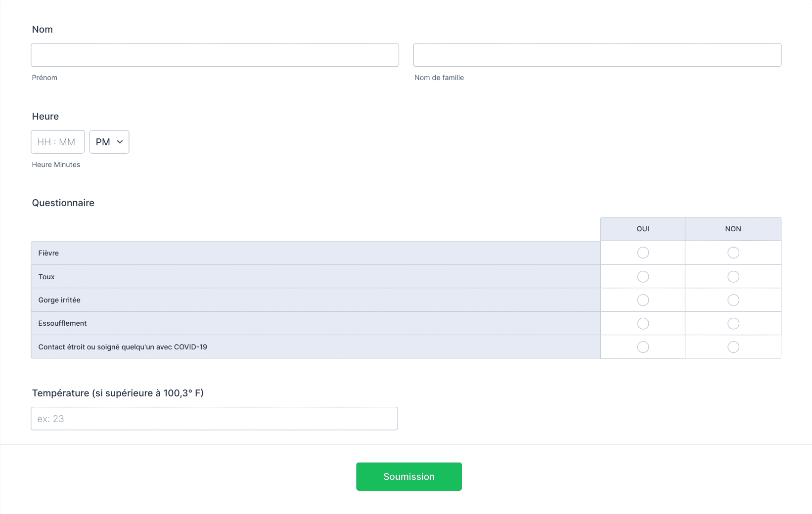
Task: Pick OUI for COVID-19 contact row
Action: coord(643,347)
